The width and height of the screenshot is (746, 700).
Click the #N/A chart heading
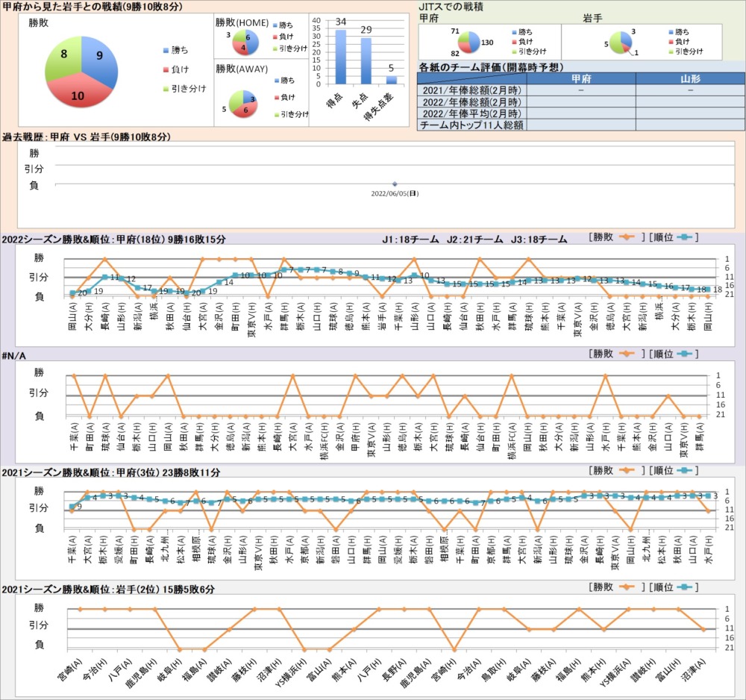tap(13, 356)
